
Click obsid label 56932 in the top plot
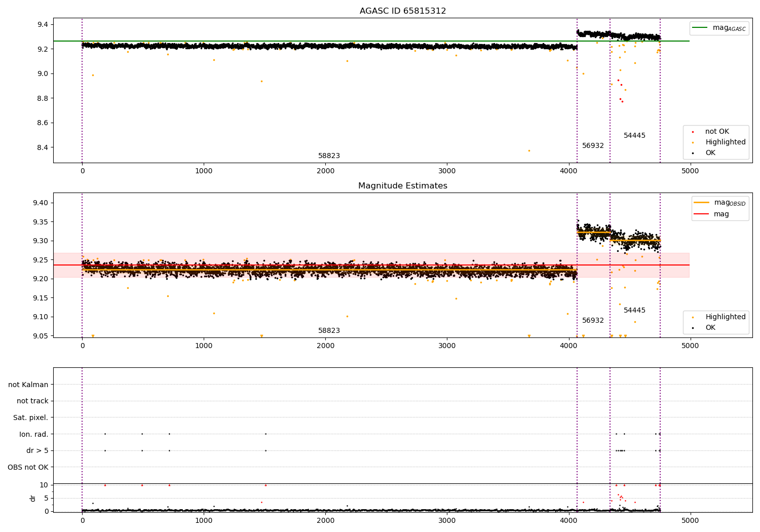coord(593,146)
